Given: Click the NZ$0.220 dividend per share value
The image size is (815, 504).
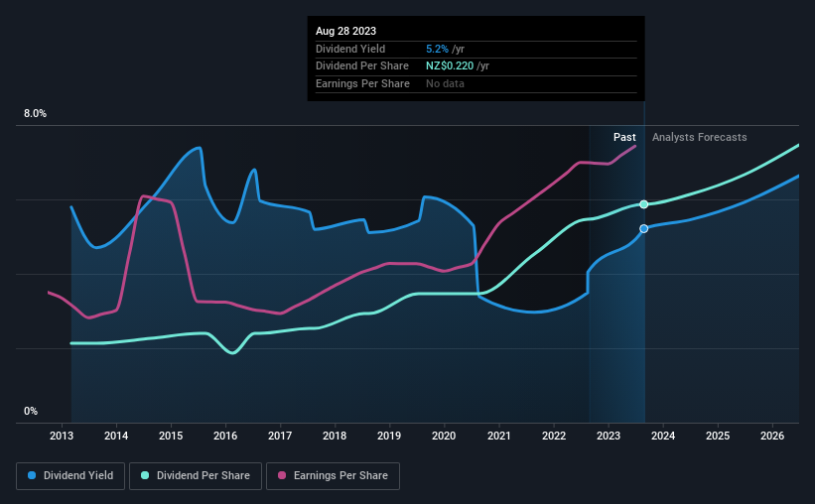Looking at the screenshot, I should pyautogui.click(x=450, y=66).
